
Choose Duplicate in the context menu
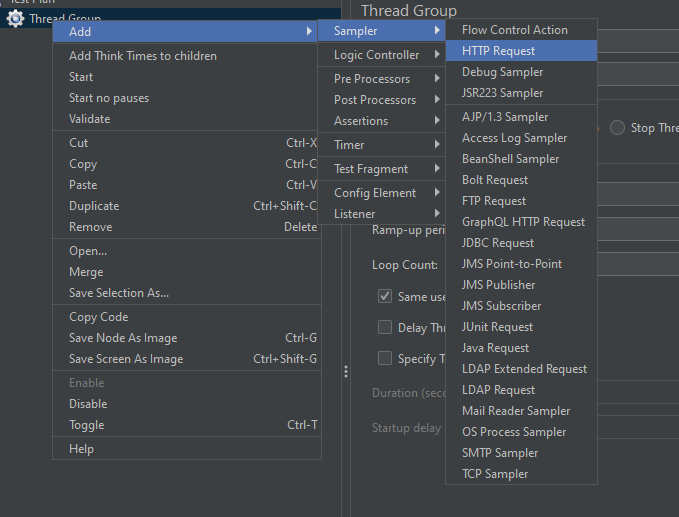tap(186, 206)
